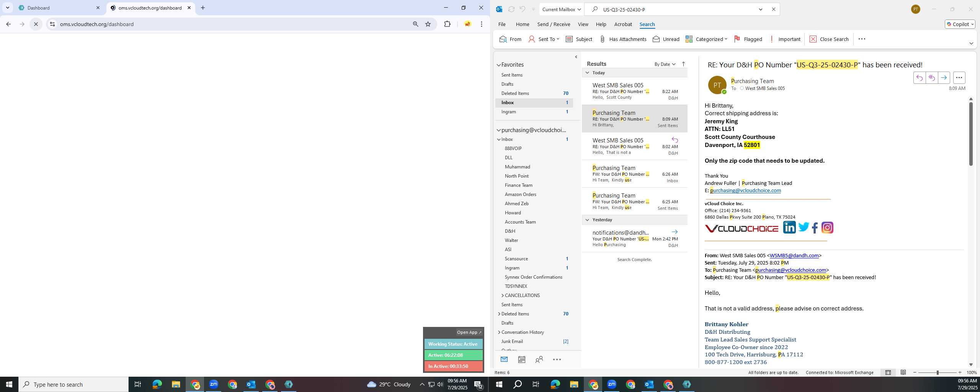Expand the CANCELLATIONS folder
Screen dimensions: 980x392
(503, 296)
